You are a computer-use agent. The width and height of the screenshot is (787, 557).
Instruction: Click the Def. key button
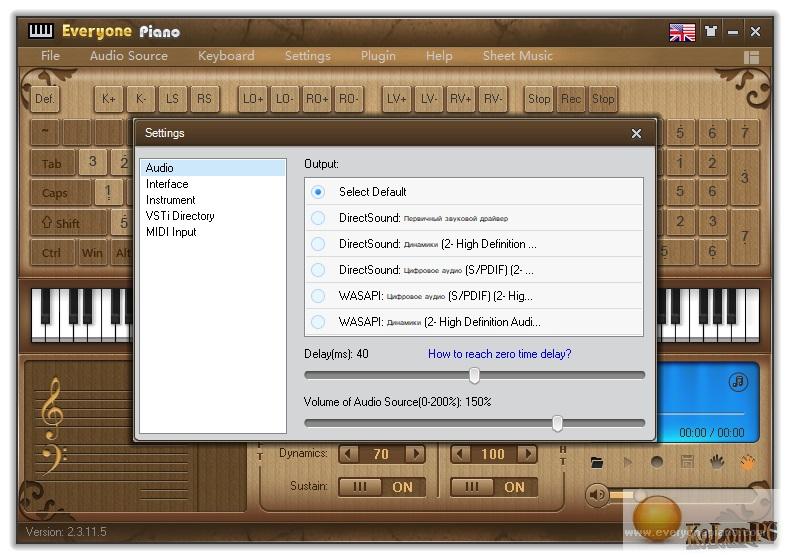[x=45, y=99]
